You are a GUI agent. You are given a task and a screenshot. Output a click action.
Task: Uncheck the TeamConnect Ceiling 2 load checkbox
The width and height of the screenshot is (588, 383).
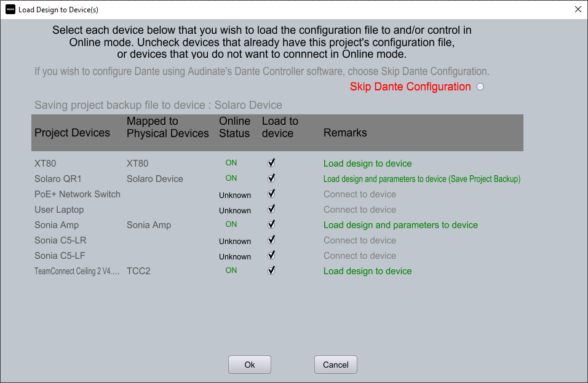271,270
